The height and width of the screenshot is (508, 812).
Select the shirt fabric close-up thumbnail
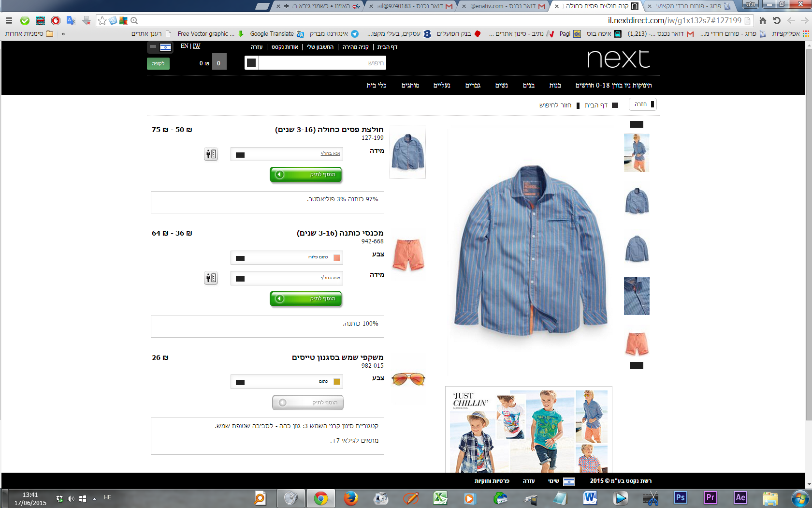tap(637, 296)
